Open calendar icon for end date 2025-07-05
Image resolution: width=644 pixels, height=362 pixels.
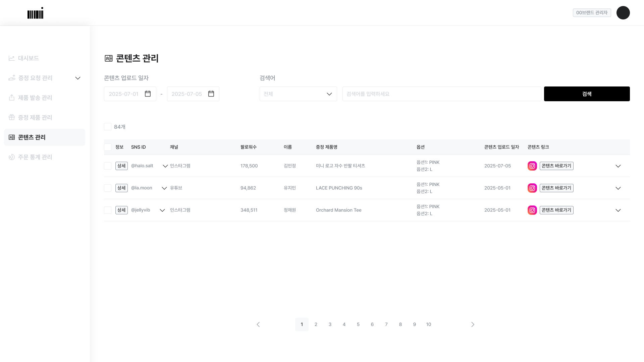(x=211, y=94)
